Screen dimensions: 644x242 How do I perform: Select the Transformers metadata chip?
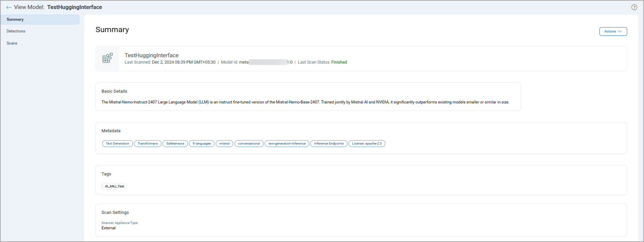[x=147, y=144]
